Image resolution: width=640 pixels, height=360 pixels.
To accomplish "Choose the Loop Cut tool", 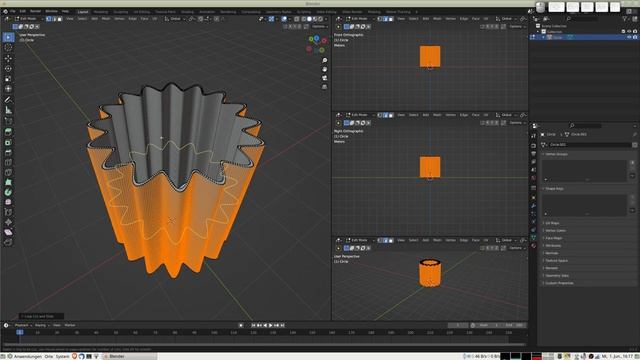I will tap(8, 162).
